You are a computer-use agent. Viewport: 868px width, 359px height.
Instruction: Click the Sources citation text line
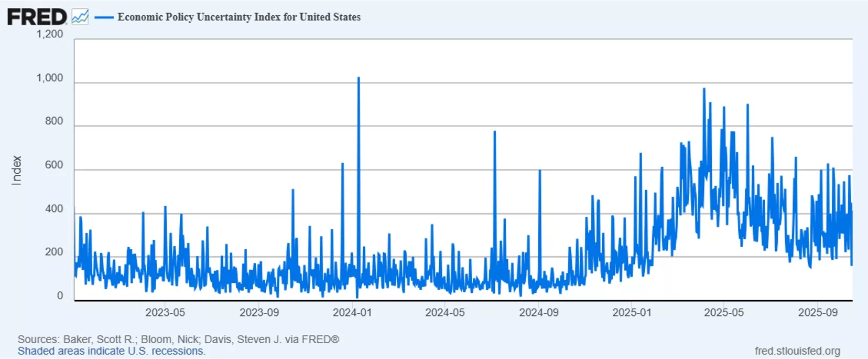(x=178, y=339)
